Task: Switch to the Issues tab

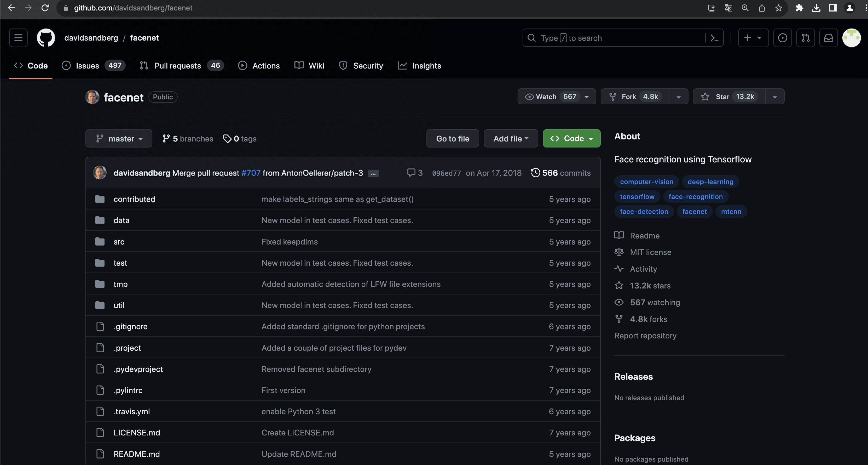Action: click(93, 65)
